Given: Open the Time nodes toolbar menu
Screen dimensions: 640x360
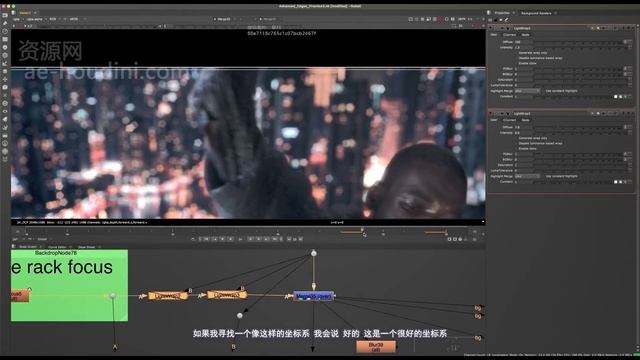Looking at the screenshot, I should click(x=5, y=31).
